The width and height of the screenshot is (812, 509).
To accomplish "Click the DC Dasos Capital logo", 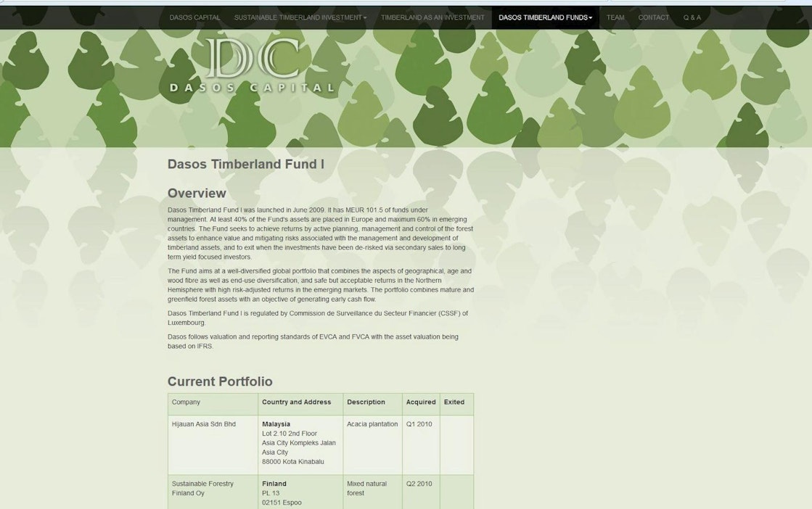I will click(x=252, y=66).
